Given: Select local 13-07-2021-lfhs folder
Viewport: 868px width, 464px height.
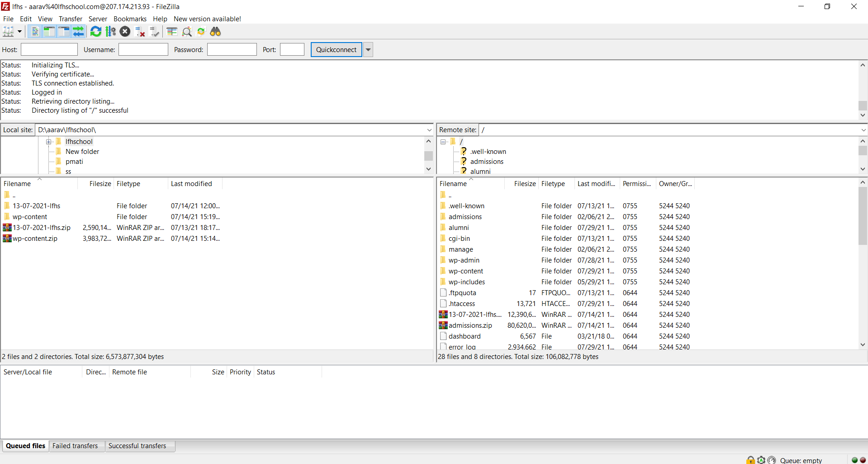Looking at the screenshot, I should tap(36, 206).
